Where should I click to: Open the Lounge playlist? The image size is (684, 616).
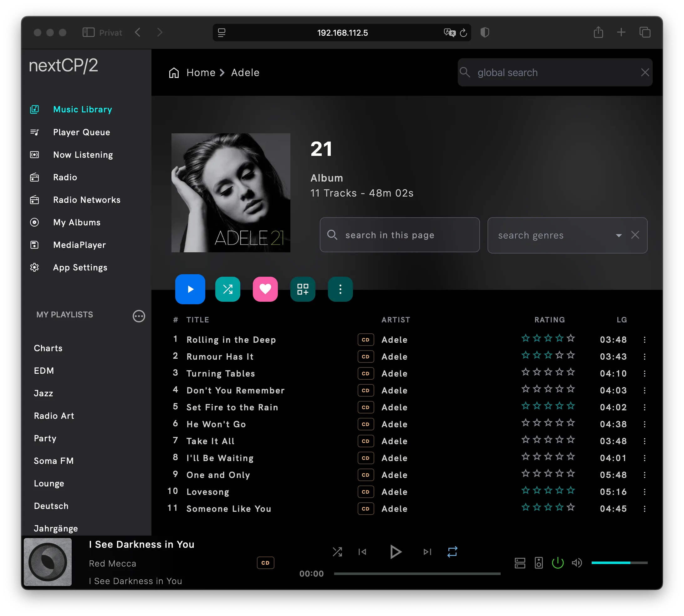[49, 483]
